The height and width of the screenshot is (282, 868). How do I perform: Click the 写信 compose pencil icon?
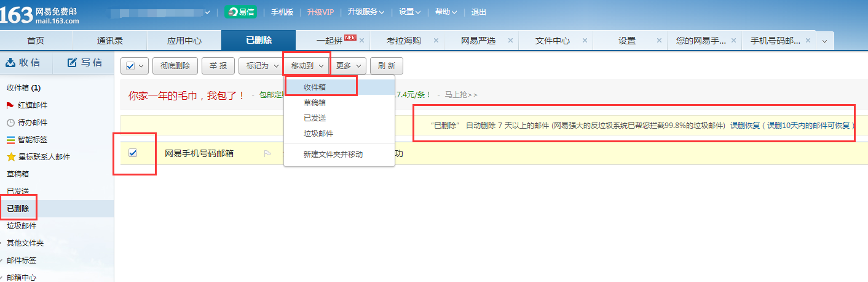tap(72, 62)
